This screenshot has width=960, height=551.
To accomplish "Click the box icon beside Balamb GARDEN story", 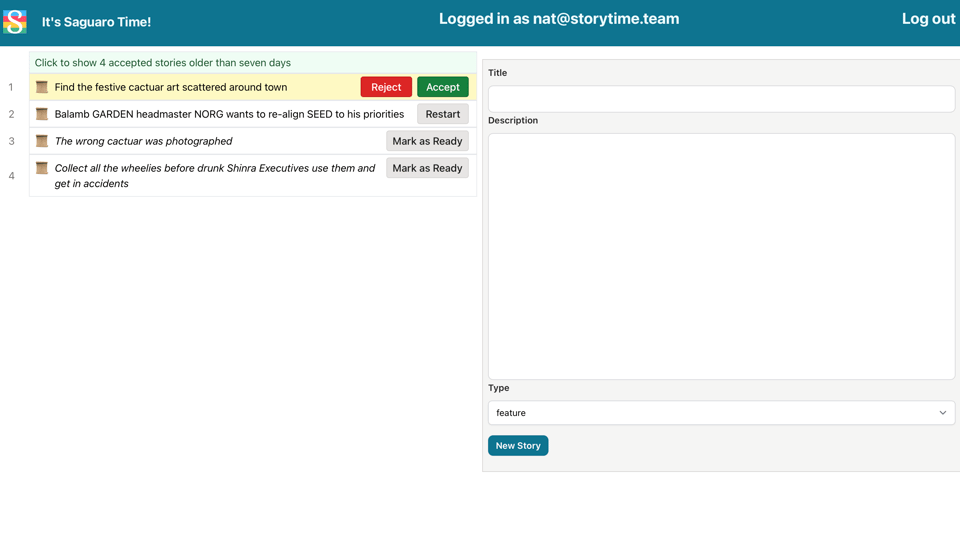I will [42, 114].
